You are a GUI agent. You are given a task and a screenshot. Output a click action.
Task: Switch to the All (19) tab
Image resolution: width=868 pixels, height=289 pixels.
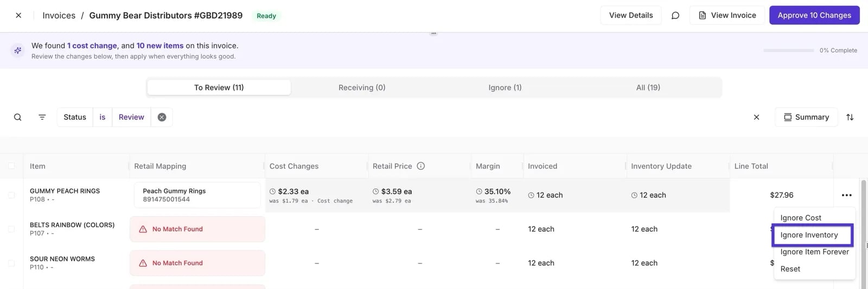point(648,87)
